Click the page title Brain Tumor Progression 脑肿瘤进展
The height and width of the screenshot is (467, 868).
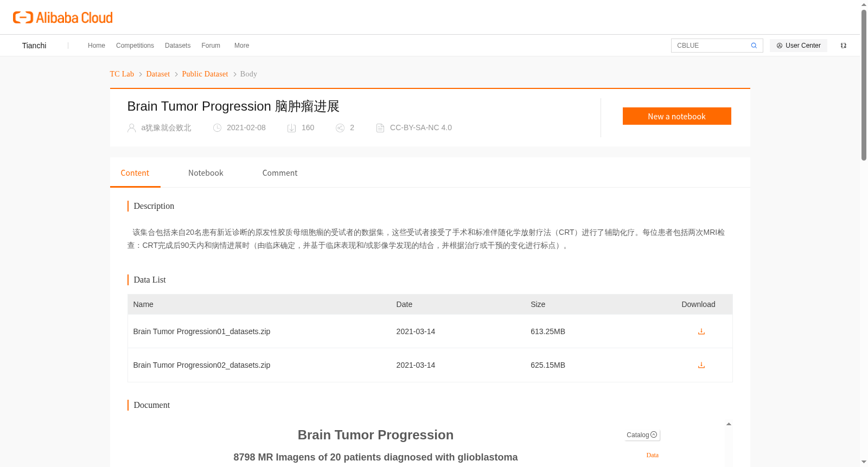tap(233, 106)
